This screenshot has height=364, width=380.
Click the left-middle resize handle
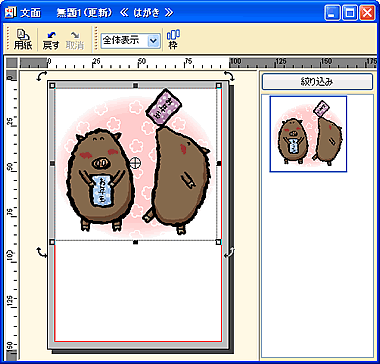(x=52, y=163)
